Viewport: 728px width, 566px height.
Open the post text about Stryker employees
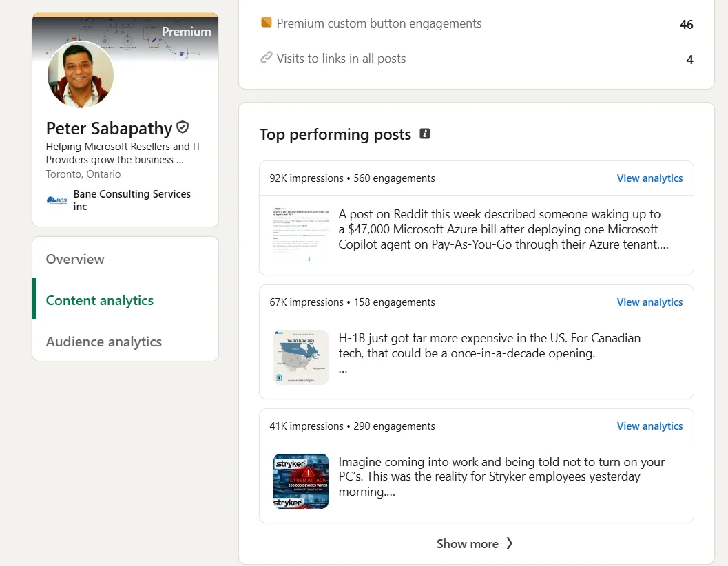coord(501,477)
